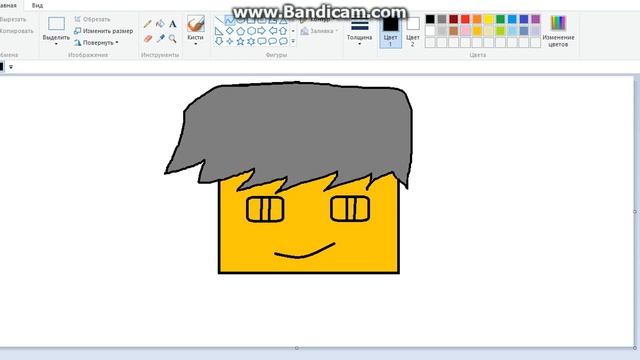Pick the dark red color swatch
640x360 pixels.
click(453, 19)
